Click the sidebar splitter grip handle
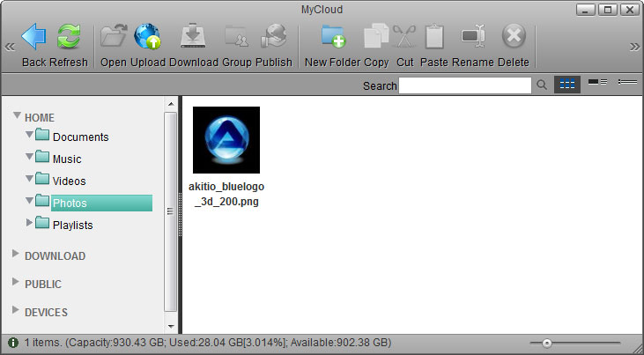The width and height of the screenshot is (644, 355). click(x=180, y=215)
